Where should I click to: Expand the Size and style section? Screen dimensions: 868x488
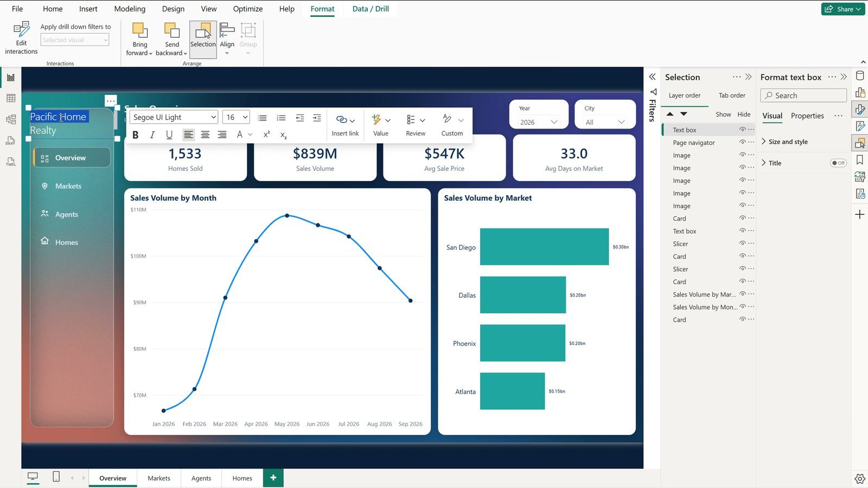tap(788, 142)
